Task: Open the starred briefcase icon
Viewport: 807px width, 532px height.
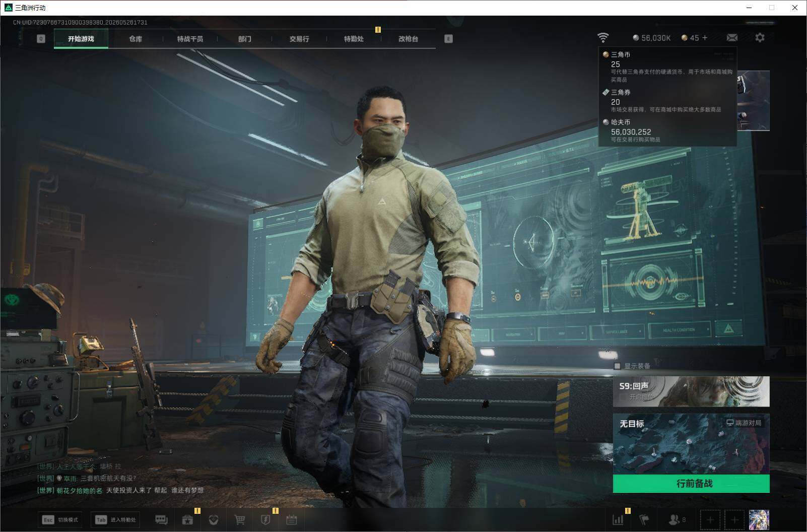Action: pos(187,520)
